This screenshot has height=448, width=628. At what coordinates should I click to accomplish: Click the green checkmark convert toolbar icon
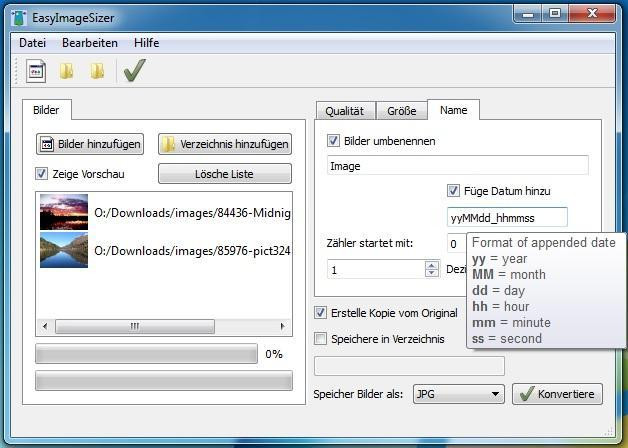135,70
